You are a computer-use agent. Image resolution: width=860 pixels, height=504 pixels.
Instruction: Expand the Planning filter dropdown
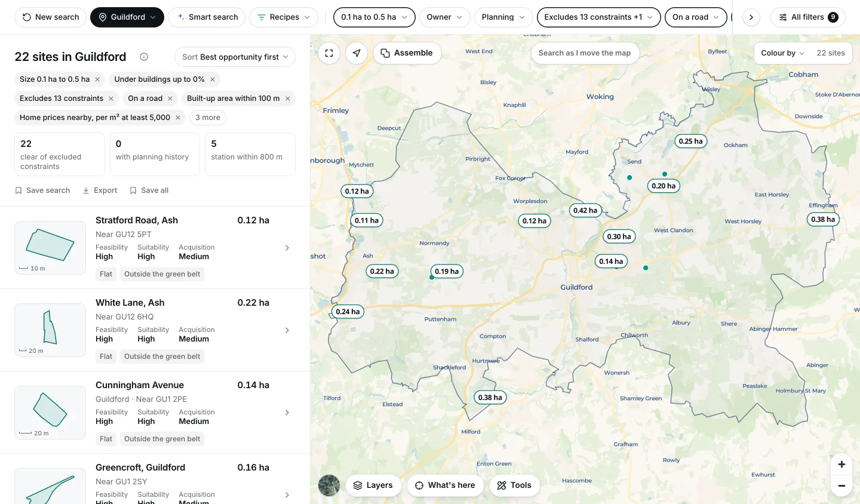503,17
